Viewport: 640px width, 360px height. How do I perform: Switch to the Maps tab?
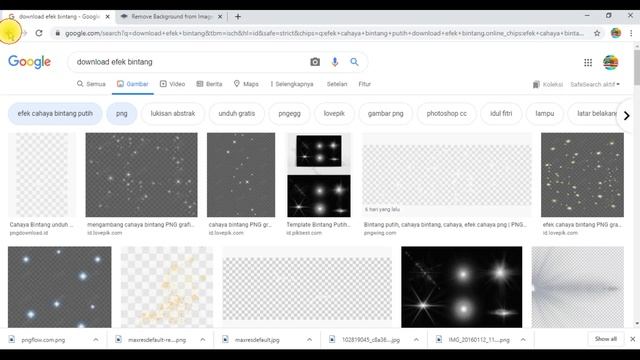pyautogui.click(x=246, y=84)
